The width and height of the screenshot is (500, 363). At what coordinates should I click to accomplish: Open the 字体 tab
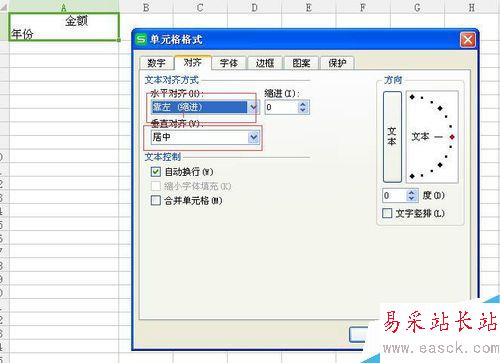(x=229, y=63)
